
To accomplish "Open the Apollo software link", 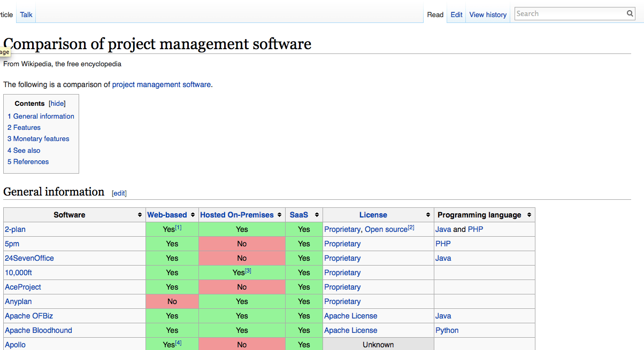I will tap(15, 345).
